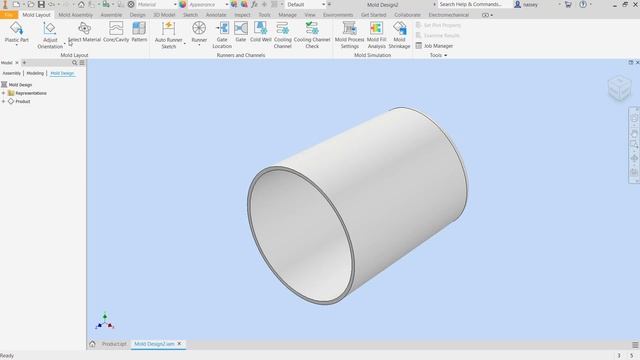Switch to Assemble ribbon tab
Screen dimensions: 640x360
(x=111, y=15)
